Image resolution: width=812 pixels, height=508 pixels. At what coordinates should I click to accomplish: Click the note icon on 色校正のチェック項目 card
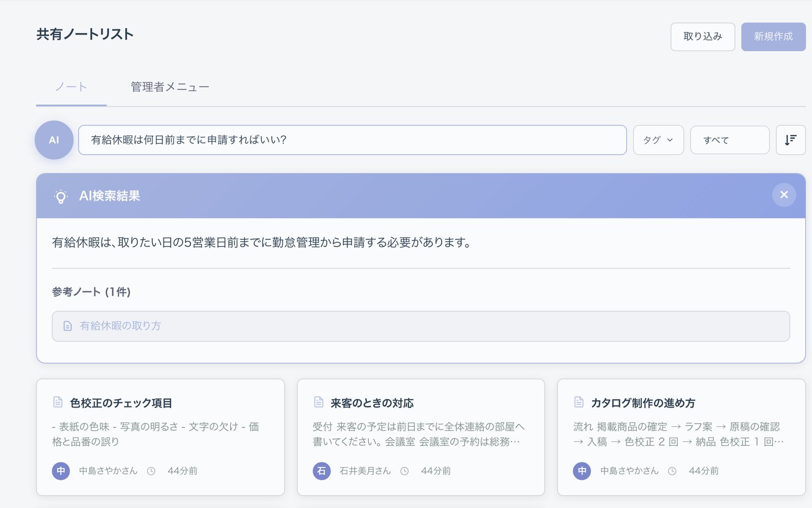[x=58, y=402]
